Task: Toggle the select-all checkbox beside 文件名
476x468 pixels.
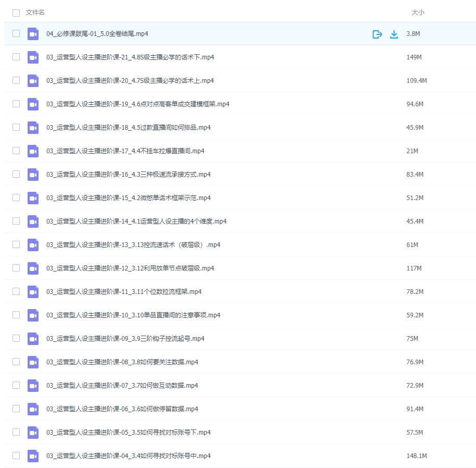Action: coord(16,13)
